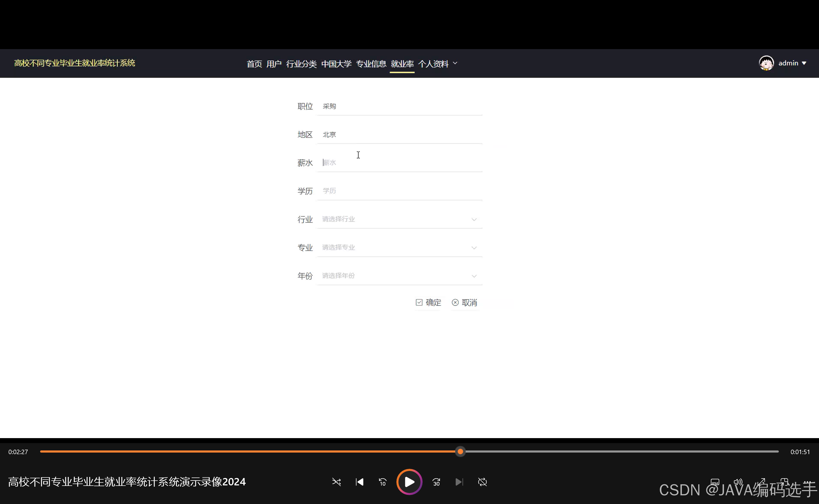Go to 中国大学 nav item

tap(336, 64)
